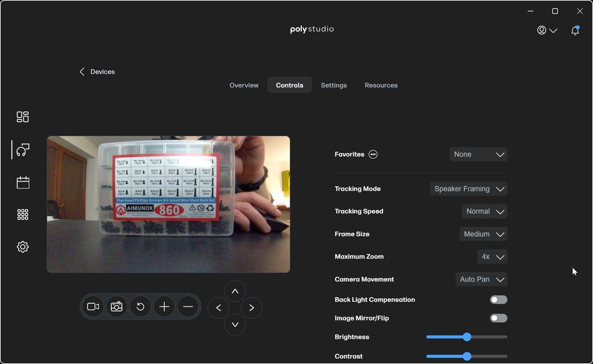Image resolution: width=593 pixels, height=364 pixels.
Task: Pan camera left with left arrow
Action: pos(218,308)
